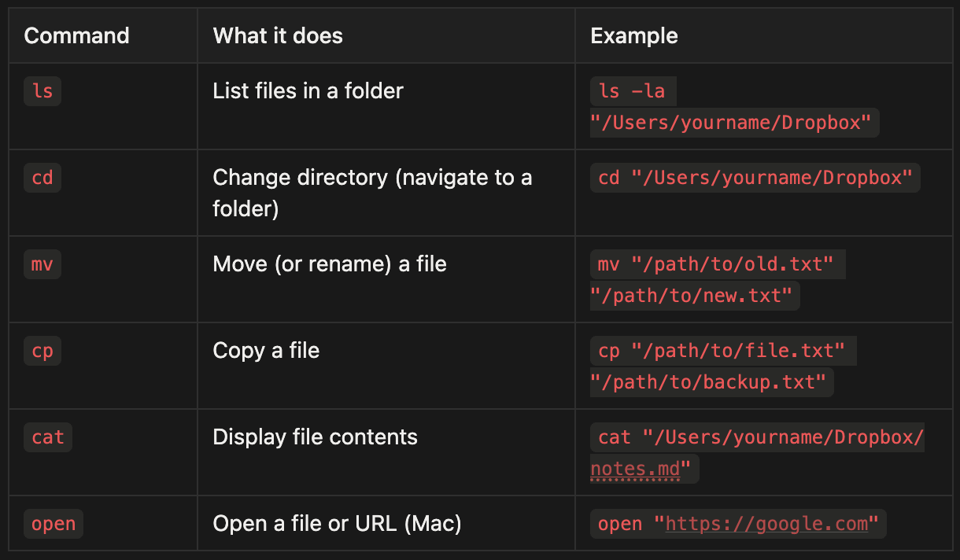Click the mv command code tag

click(x=42, y=264)
